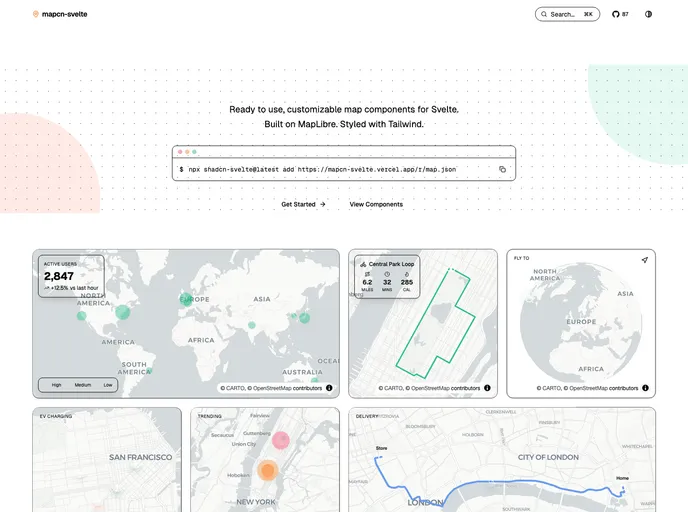Click the 32 mins stat

tap(387, 282)
